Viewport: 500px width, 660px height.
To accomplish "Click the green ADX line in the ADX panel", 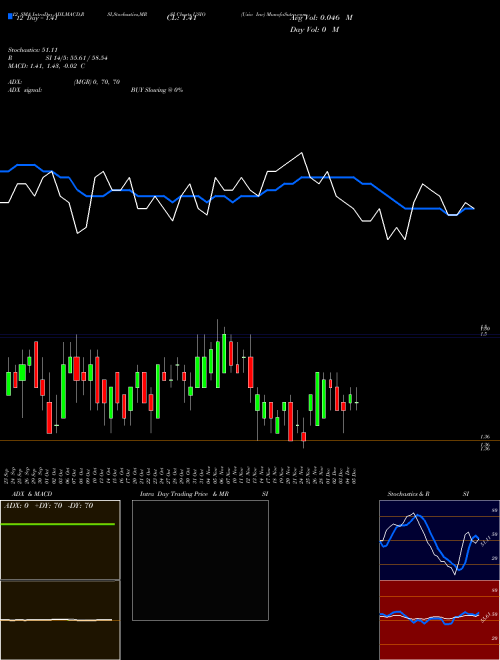I will (58, 524).
